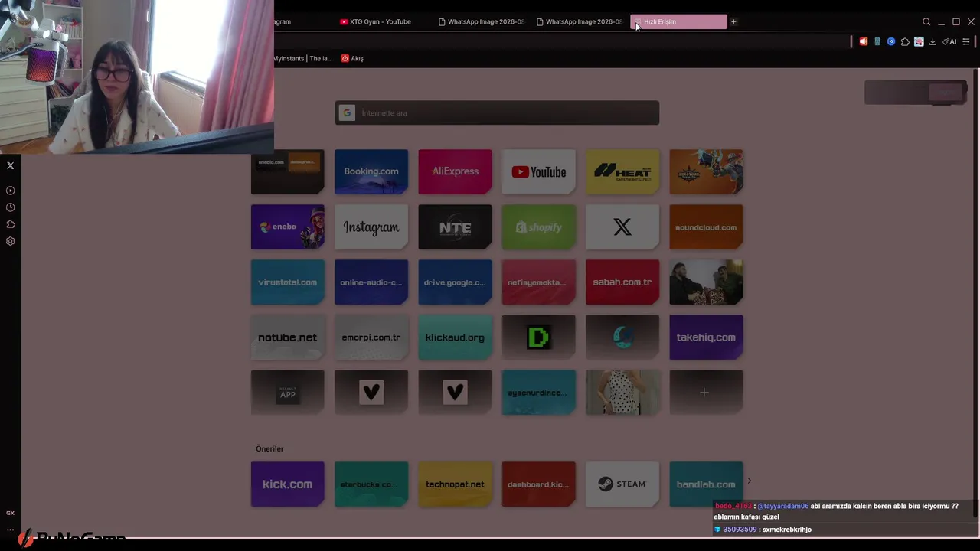Switch to the first WhatsApp Image tab
The image size is (980, 551).
(482, 21)
